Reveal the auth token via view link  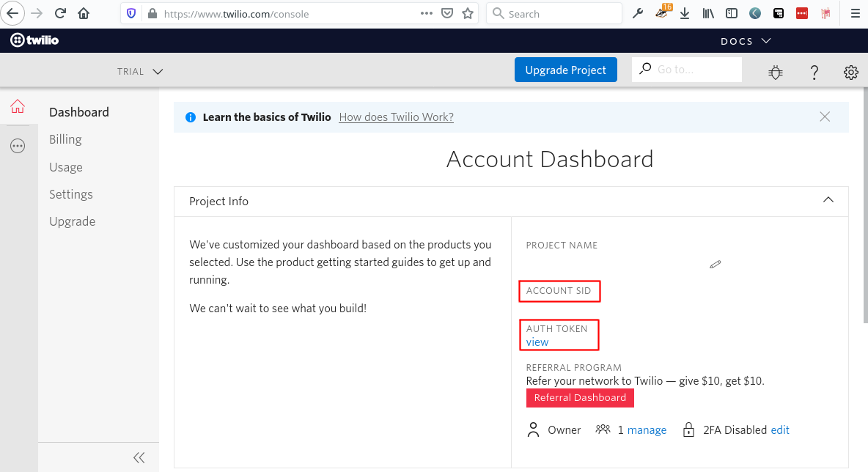[537, 342]
